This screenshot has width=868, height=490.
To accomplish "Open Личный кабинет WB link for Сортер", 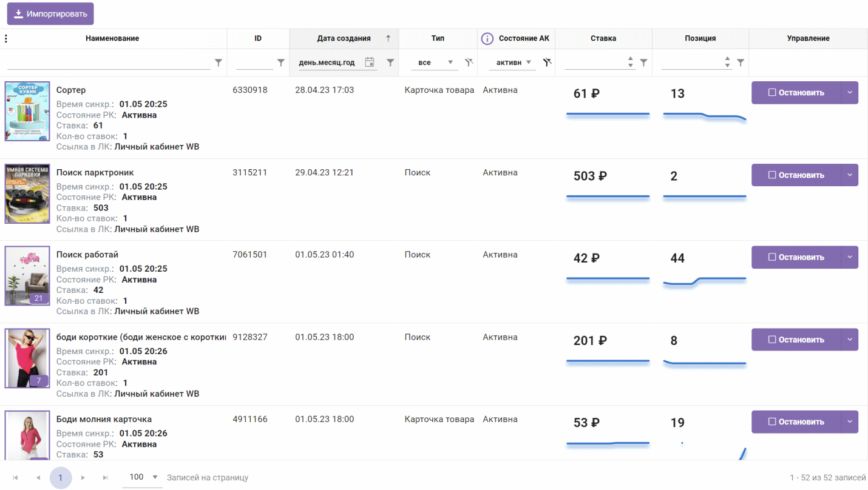I will click(x=157, y=147).
